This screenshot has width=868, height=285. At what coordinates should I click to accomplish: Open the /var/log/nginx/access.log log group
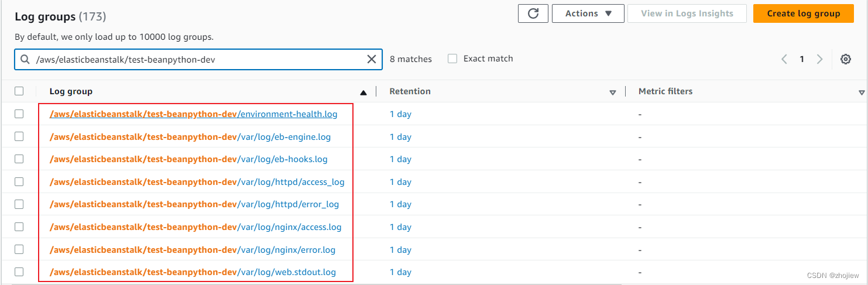(x=195, y=227)
